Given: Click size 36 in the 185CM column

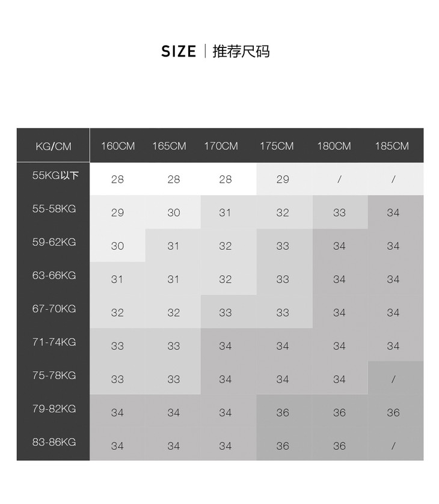Looking at the screenshot, I should (x=393, y=413).
